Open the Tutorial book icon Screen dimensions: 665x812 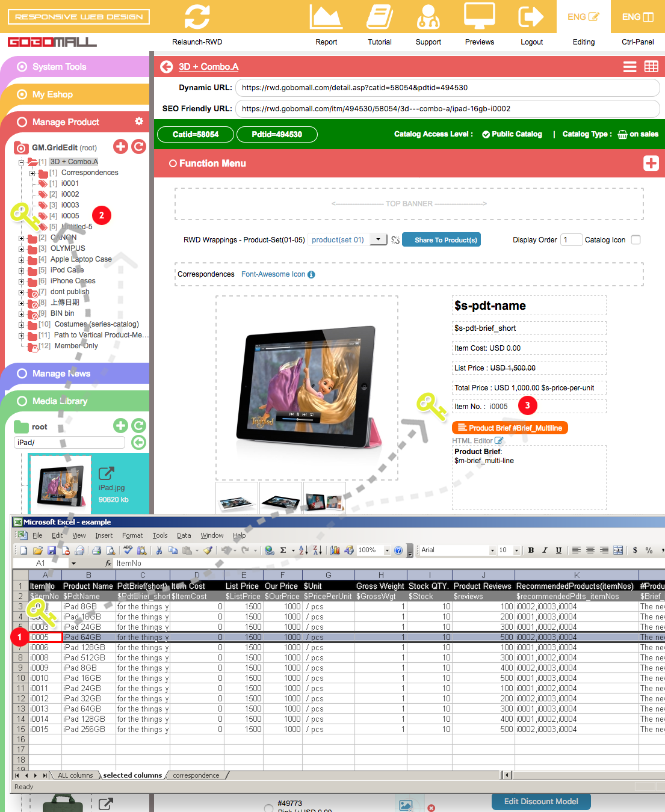coord(380,17)
